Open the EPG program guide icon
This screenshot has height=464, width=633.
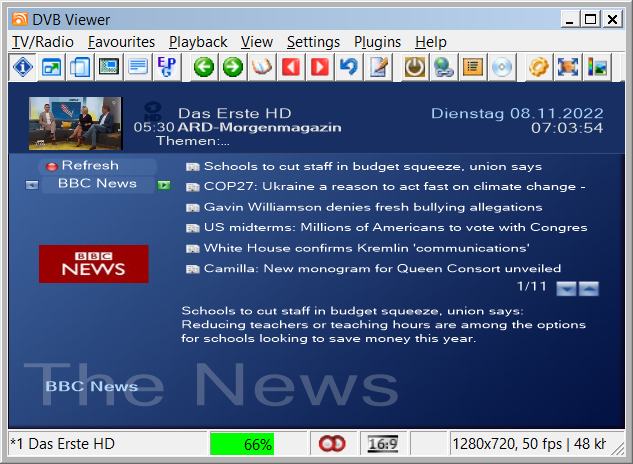coord(166,67)
